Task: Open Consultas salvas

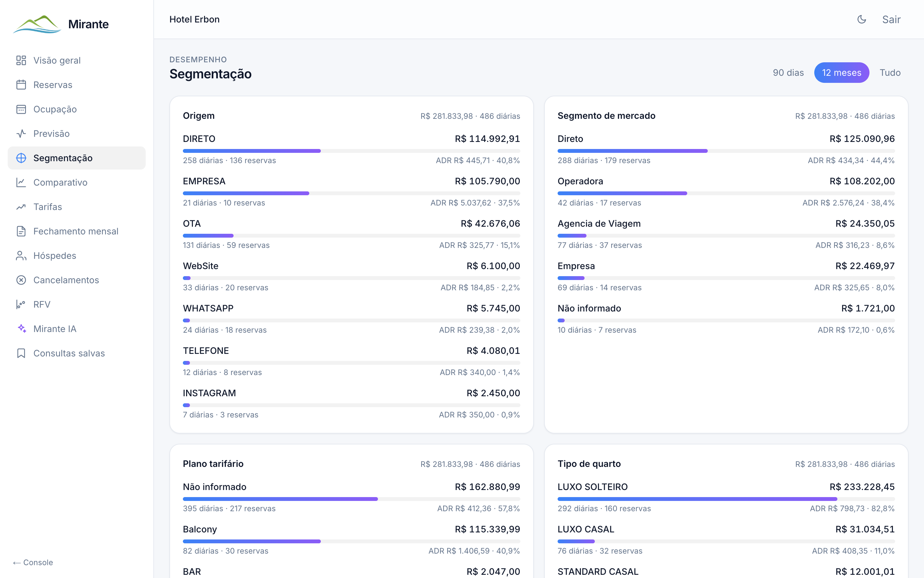Action: (76, 353)
